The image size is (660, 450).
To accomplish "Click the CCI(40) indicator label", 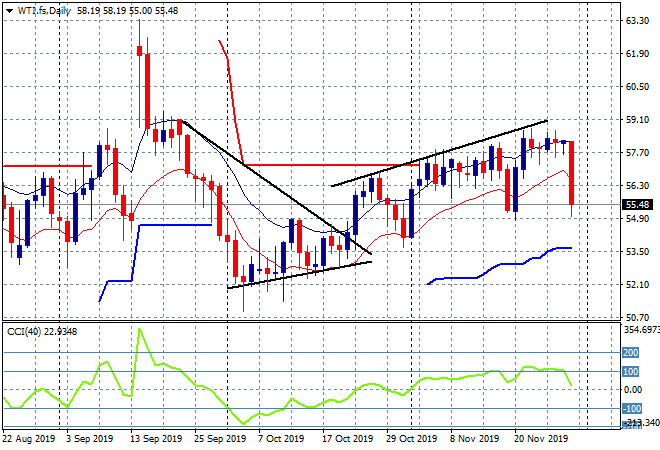I will [x=41, y=332].
